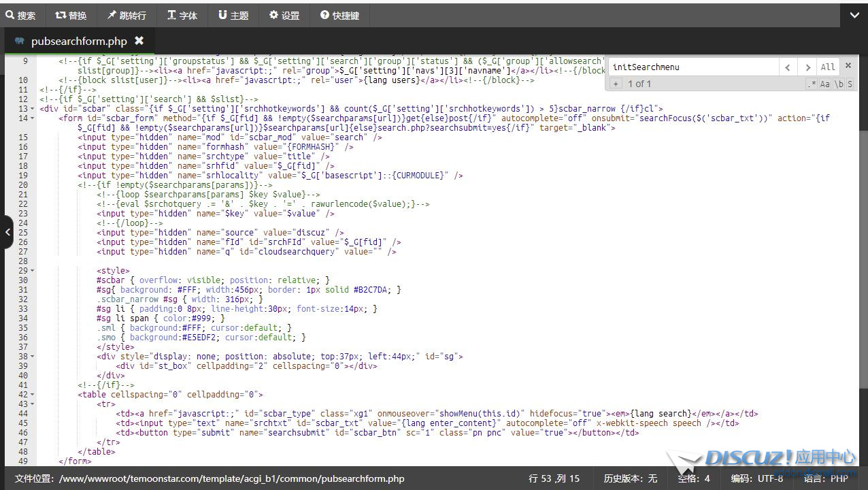Show the 快捷键 shortcuts list
The height and width of the screenshot is (490, 868).
[339, 15]
